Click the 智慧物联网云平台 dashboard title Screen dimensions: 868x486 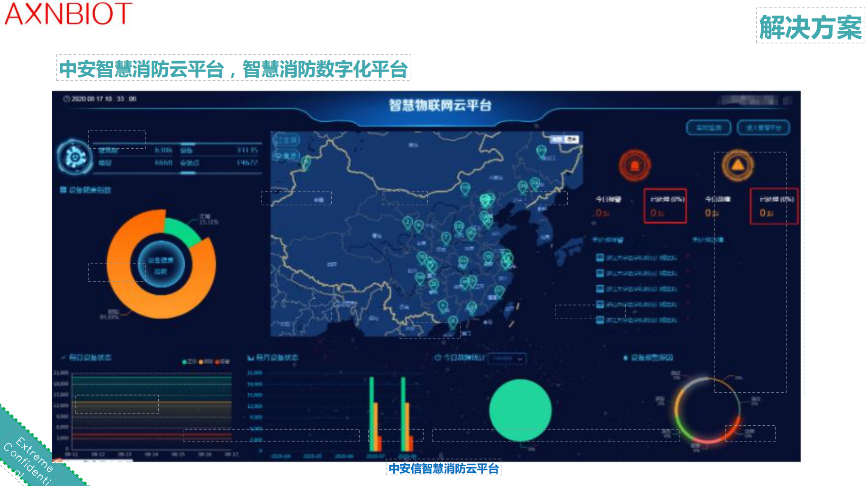click(440, 105)
